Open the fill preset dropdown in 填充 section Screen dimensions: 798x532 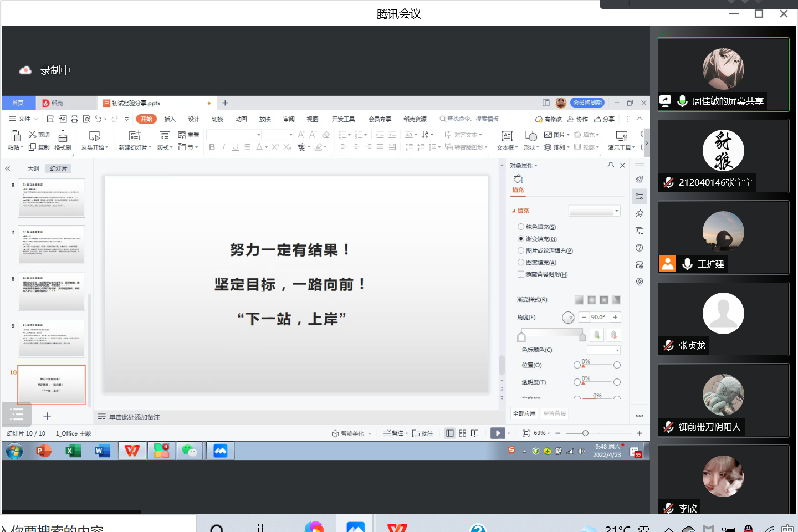tap(594, 211)
